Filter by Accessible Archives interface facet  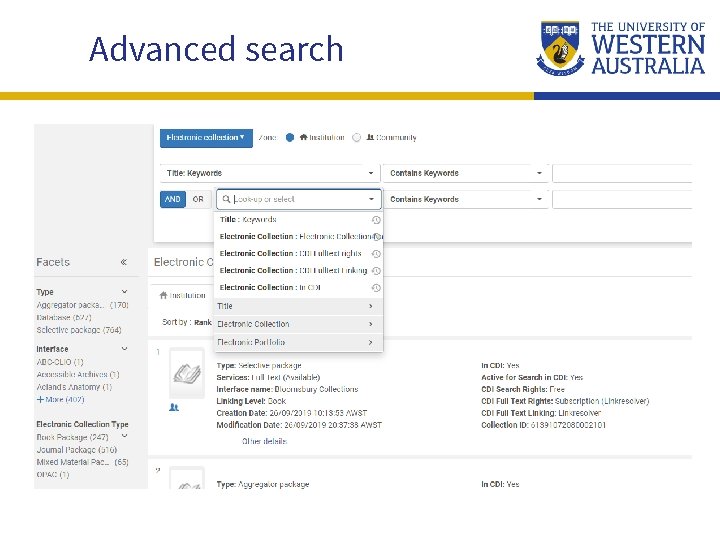coord(78,374)
